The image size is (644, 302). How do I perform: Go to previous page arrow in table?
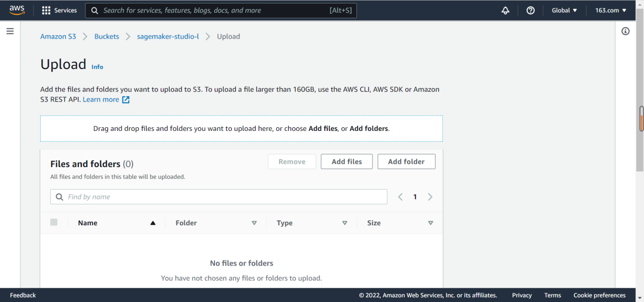(401, 197)
